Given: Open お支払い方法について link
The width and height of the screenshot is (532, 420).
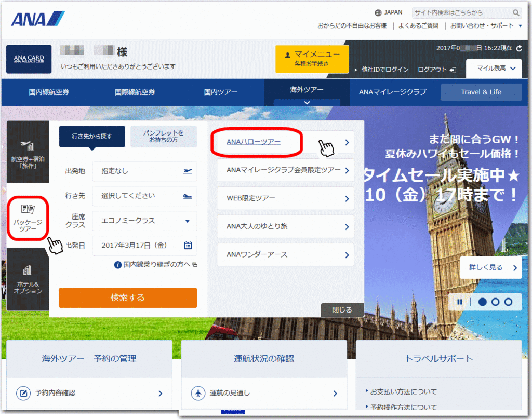Looking at the screenshot, I should coord(403,392).
